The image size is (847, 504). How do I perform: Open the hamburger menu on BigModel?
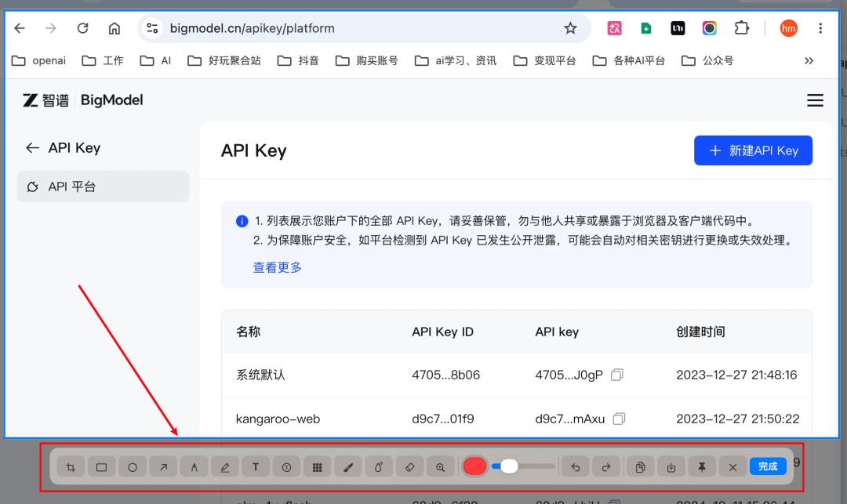point(815,100)
